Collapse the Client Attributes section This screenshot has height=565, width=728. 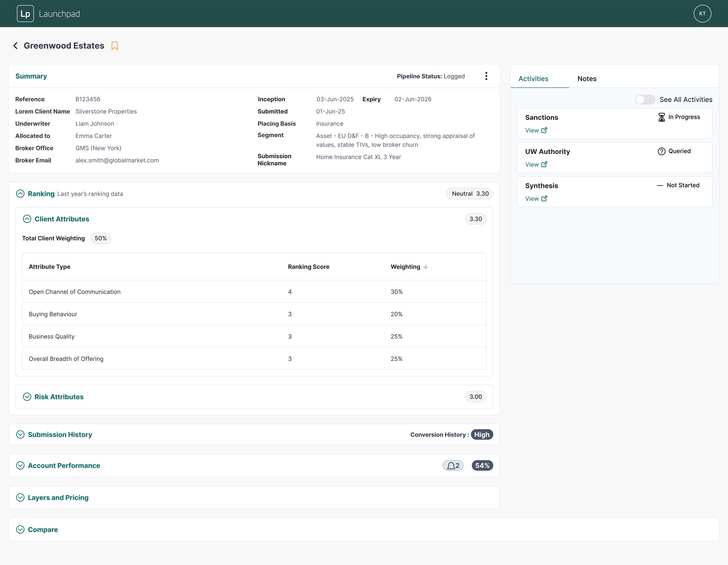[27, 219]
